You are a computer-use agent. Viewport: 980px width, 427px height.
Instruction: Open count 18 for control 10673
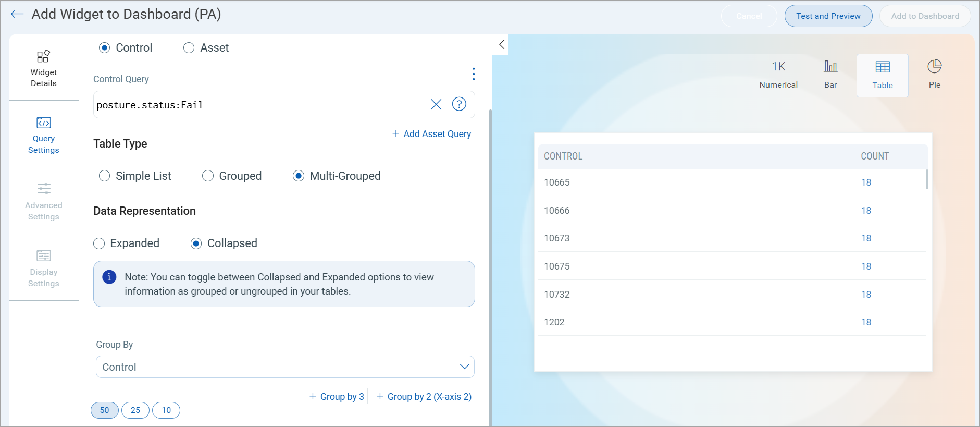(866, 238)
